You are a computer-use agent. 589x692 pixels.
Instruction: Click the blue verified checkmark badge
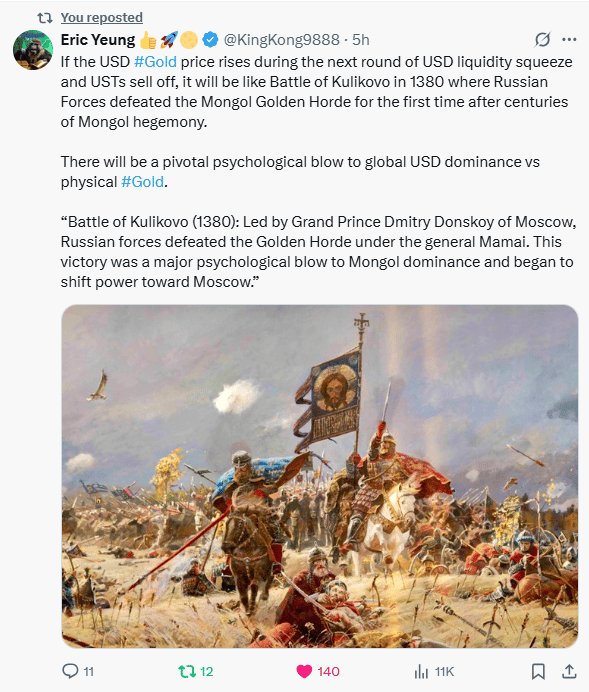coord(210,40)
